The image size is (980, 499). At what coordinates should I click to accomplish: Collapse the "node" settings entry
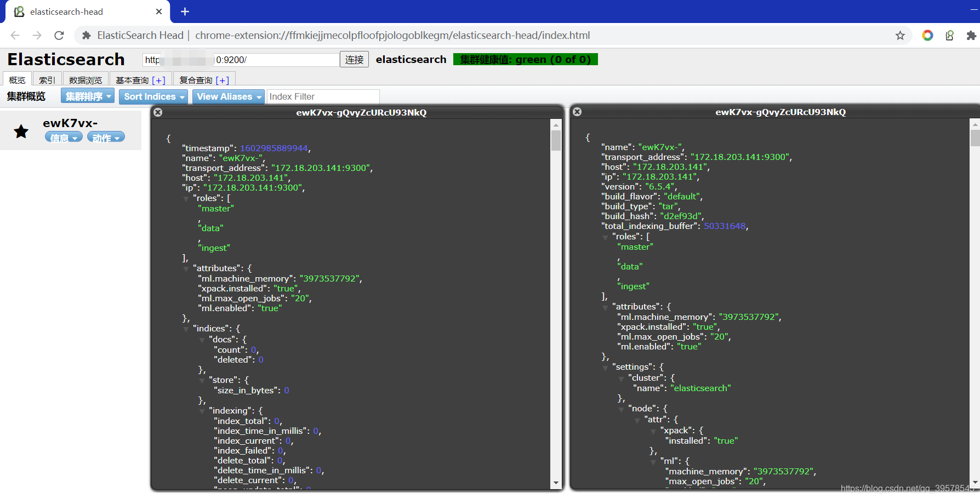coord(621,409)
